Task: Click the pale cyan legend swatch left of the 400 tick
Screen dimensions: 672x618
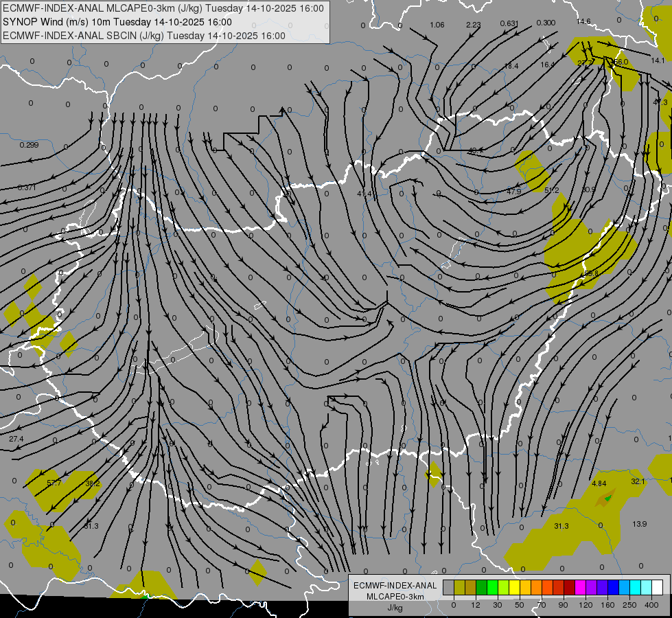Action: point(647,588)
